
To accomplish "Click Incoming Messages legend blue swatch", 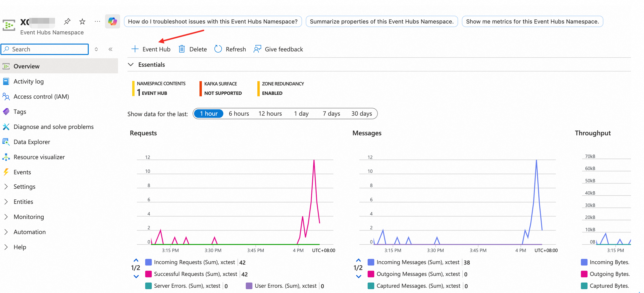I will (371, 262).
